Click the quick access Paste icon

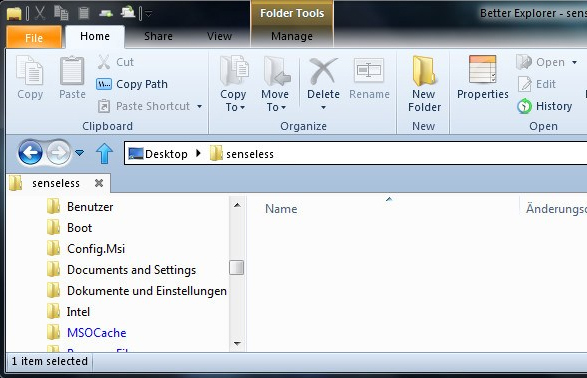[83, 13]
